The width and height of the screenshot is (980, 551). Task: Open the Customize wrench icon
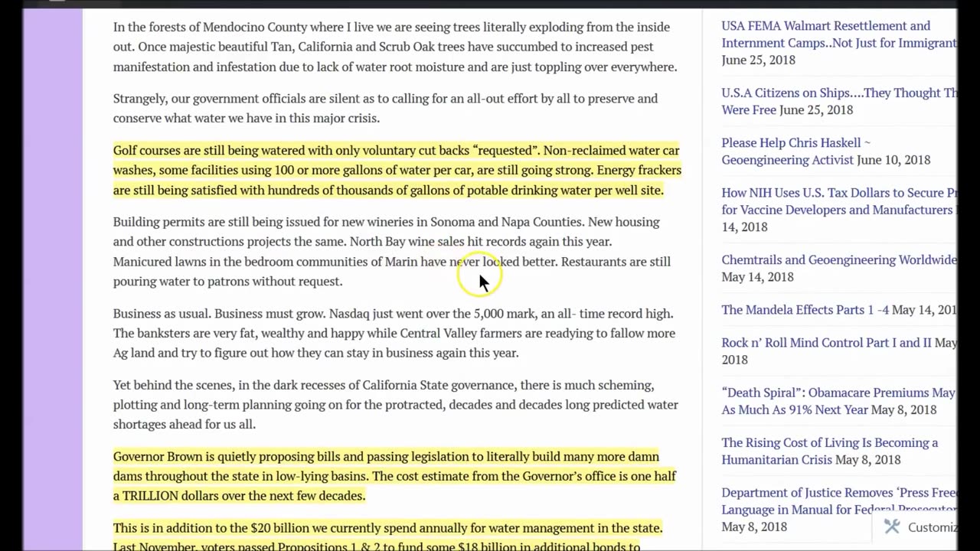point(892,527)
